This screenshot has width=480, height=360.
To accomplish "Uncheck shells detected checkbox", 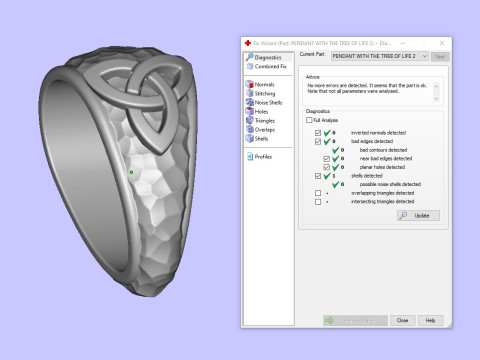I will (318, 176).
